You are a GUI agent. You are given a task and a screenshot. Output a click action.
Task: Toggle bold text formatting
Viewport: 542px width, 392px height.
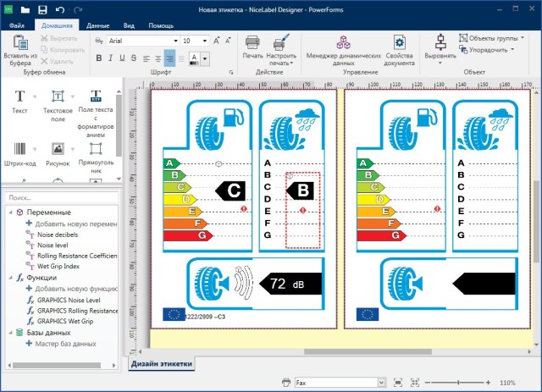coord(98,58)
